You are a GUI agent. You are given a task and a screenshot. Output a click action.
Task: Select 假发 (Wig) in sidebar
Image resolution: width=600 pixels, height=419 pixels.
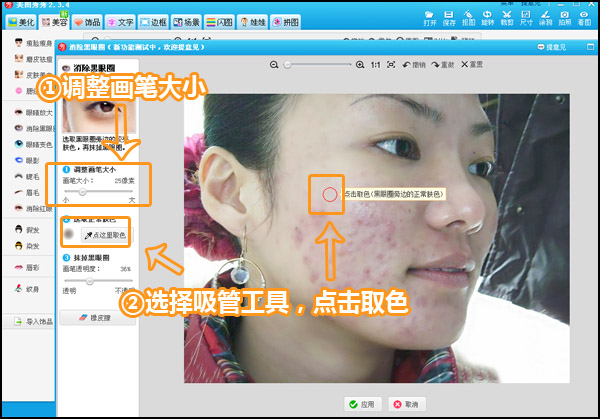point(27,230)
